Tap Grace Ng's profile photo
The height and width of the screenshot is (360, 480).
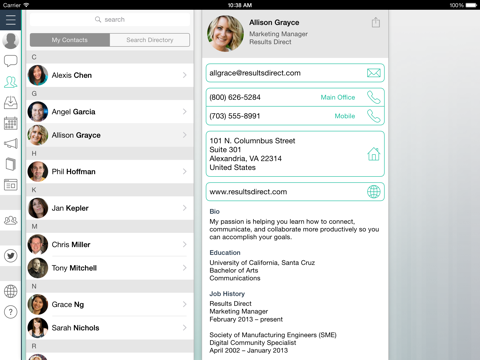point(38,304)
